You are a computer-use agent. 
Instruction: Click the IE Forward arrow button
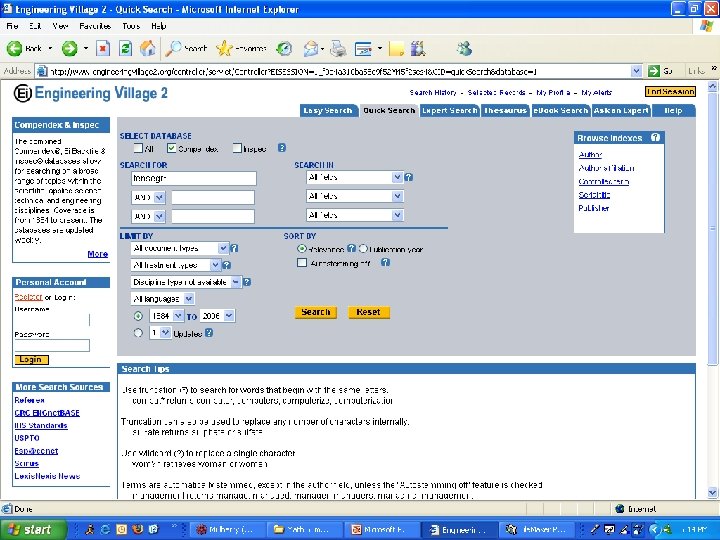pos(70,48)
